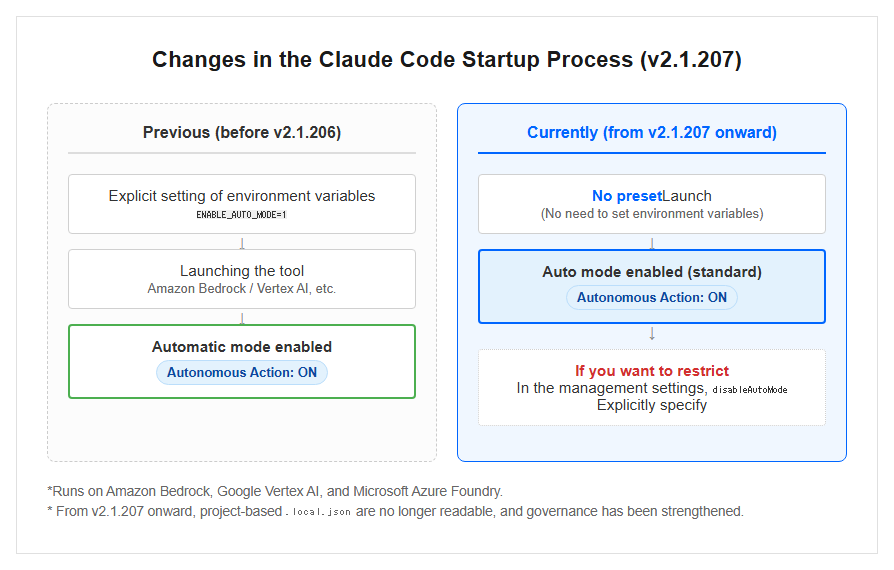Screen dimensions: 894x570
Task: Click the arrow below the Auto mode enabled box
Action: pos(652,333)
